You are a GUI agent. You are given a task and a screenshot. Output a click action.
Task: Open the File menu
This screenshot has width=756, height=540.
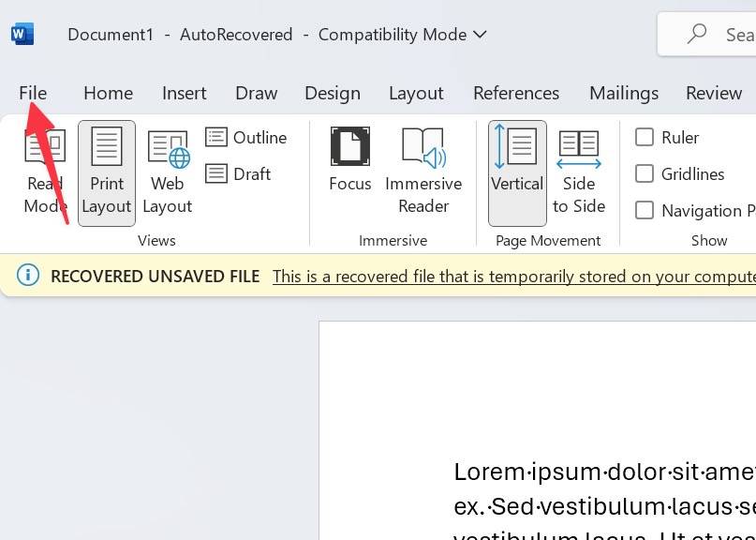tap(33, 93)
